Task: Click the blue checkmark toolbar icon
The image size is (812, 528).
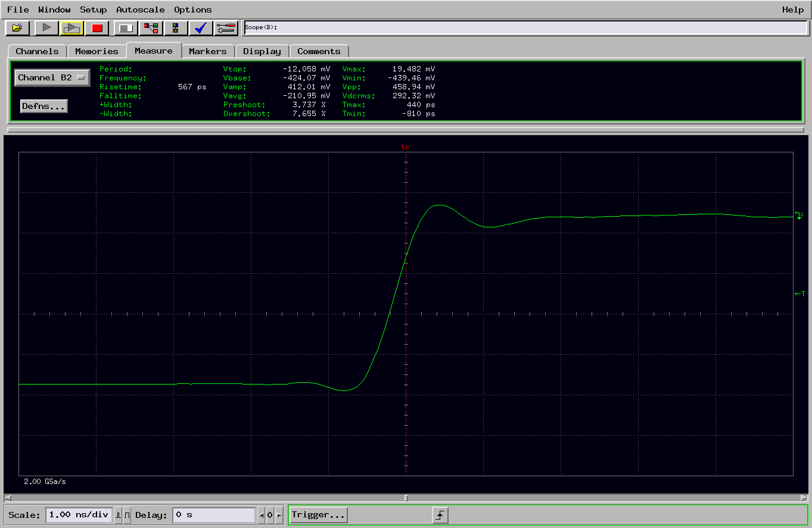Action: tap(201, 28)
